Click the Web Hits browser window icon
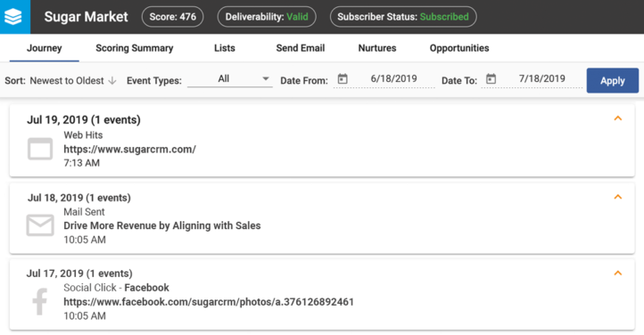 [40, 149]
